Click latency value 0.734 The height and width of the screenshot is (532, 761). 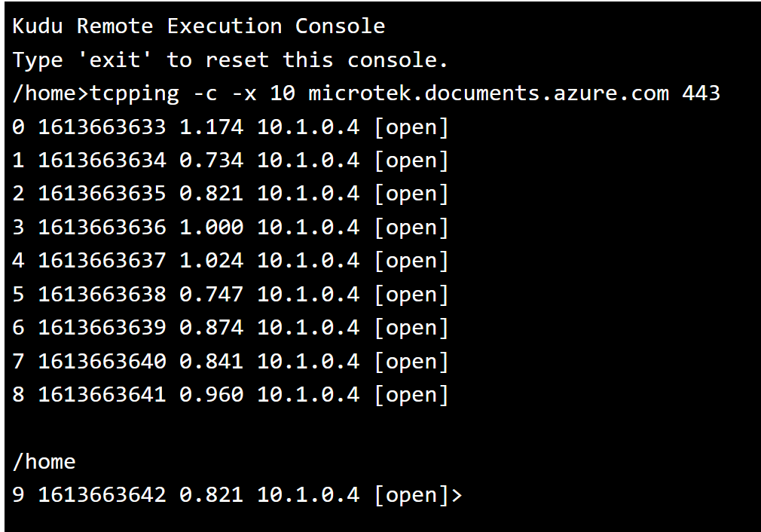pos(211,161)
